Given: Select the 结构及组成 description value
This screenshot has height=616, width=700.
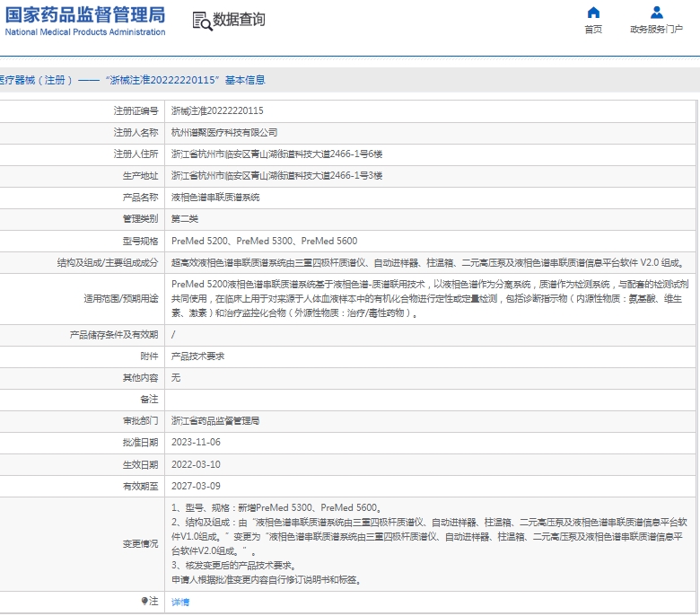Looking at the screenshot, I should coord(428,263).
